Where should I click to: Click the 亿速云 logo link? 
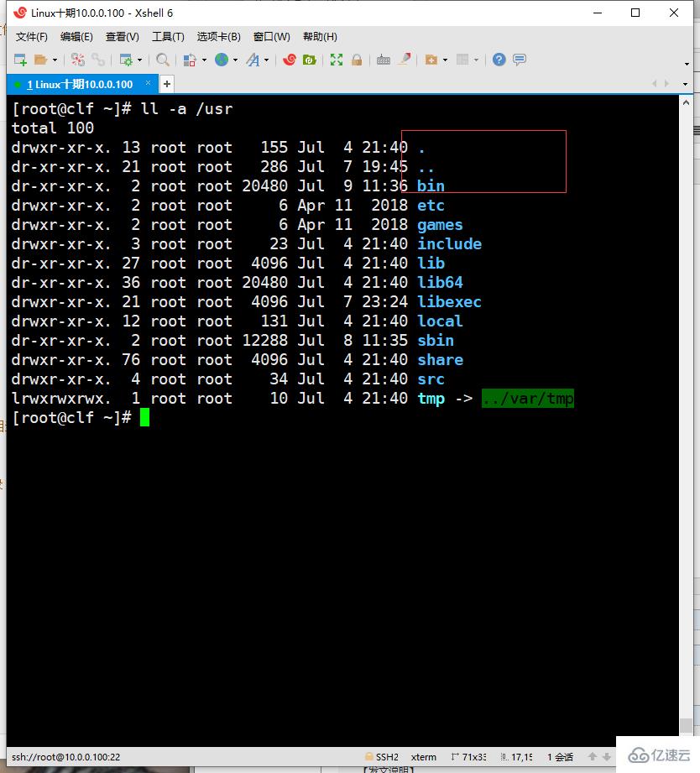click(659, 755)
